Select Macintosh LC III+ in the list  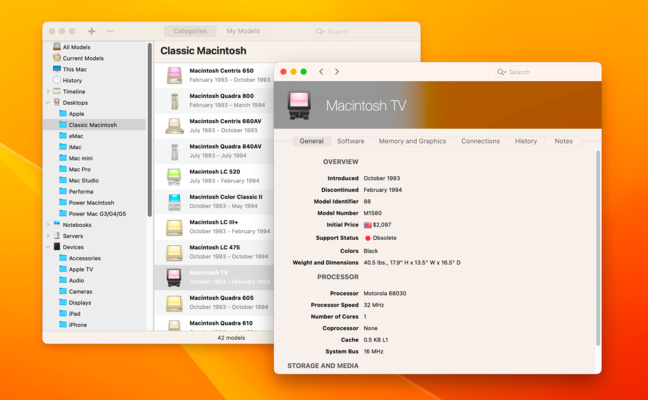[214, 226]
